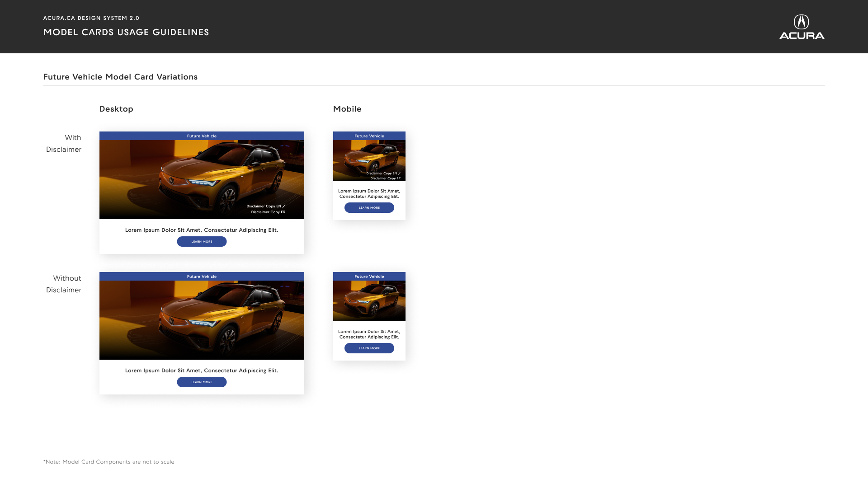
Task: Select the Future Vehicle banner on mobile card without disclaimer
Action: (369, 277)
